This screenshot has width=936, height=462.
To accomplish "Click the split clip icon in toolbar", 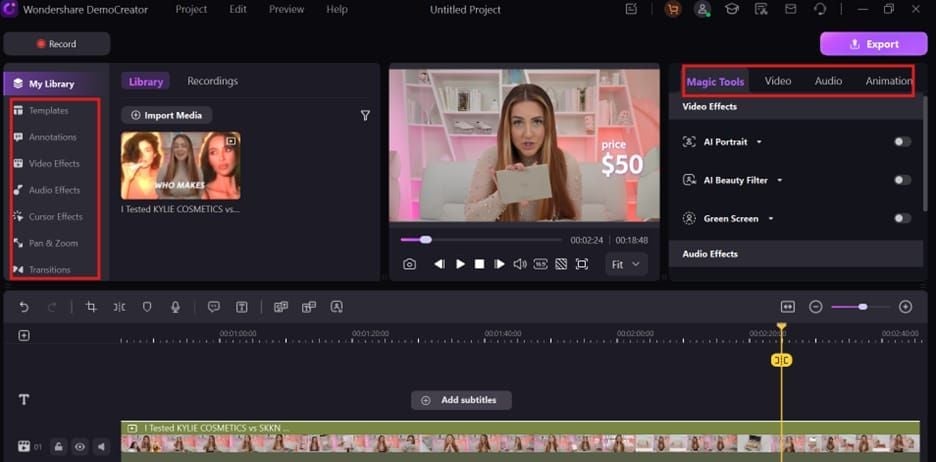I will tap(119, 307).
